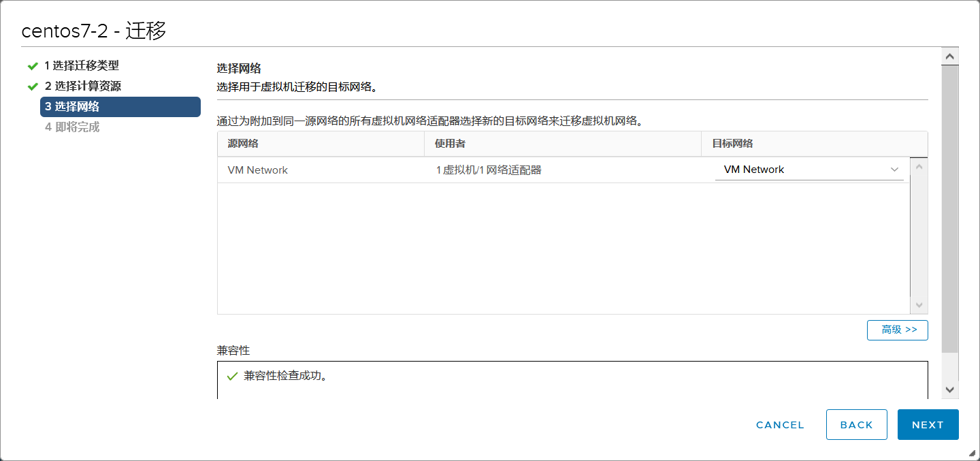Click the 源网络 column header
Image resolution: width=980 pixels, height=461 pixels.
[x=243, y=144]
